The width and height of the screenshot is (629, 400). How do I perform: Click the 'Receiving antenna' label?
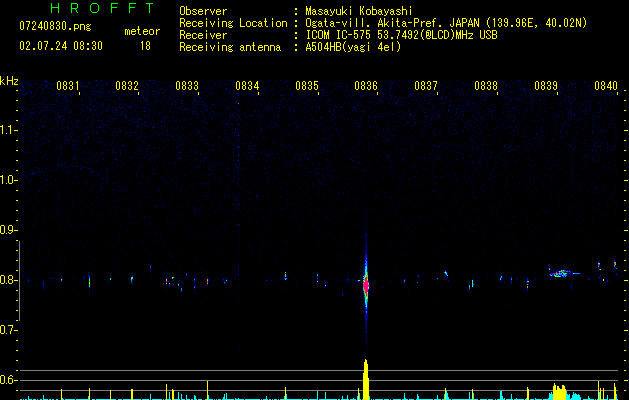click(x=230, y=47)
